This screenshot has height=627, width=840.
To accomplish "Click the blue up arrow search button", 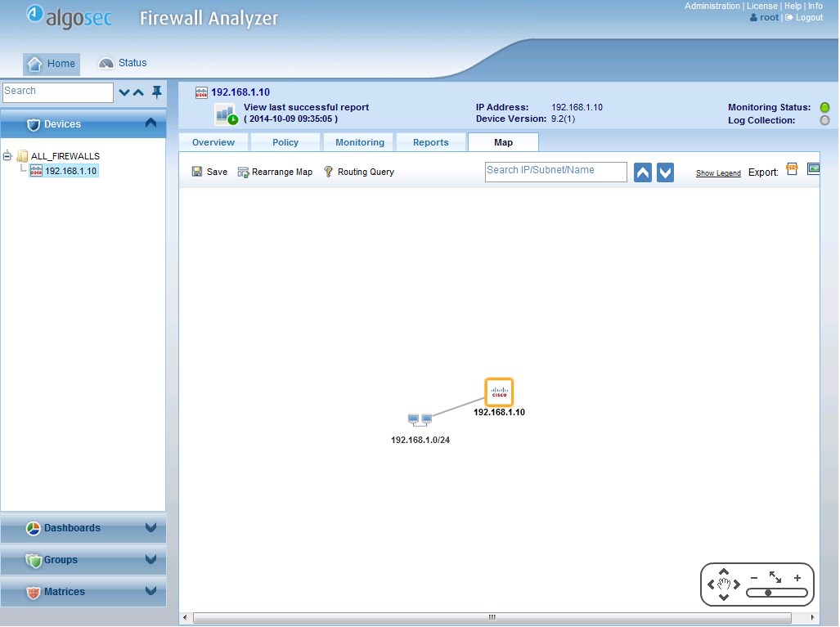I will (643, 172).
